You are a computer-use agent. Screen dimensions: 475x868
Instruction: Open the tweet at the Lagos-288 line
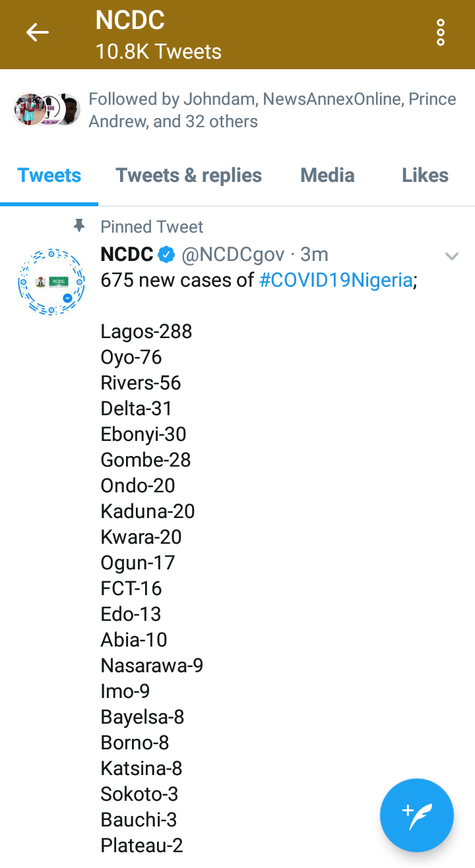pyautogui.click(x=146, y=331)
